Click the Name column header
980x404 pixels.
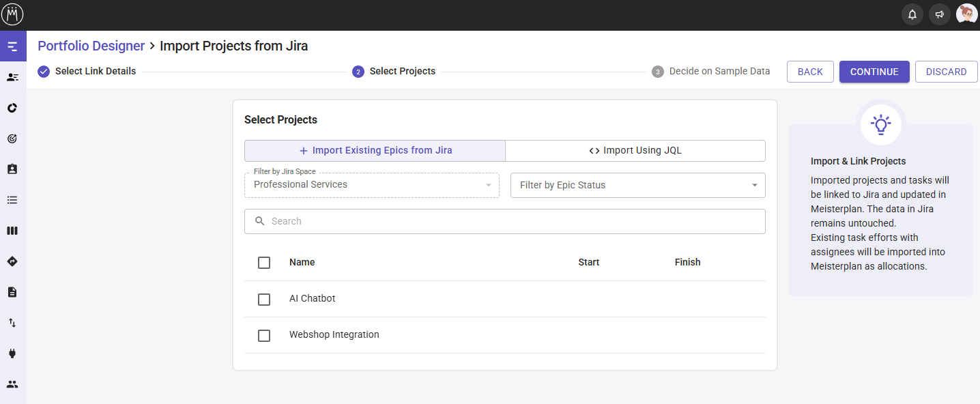coord(302,262)
